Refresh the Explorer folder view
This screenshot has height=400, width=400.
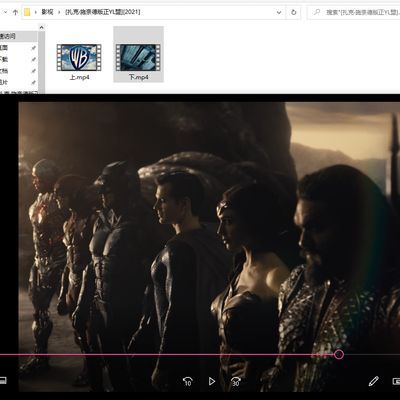(294, 12)
